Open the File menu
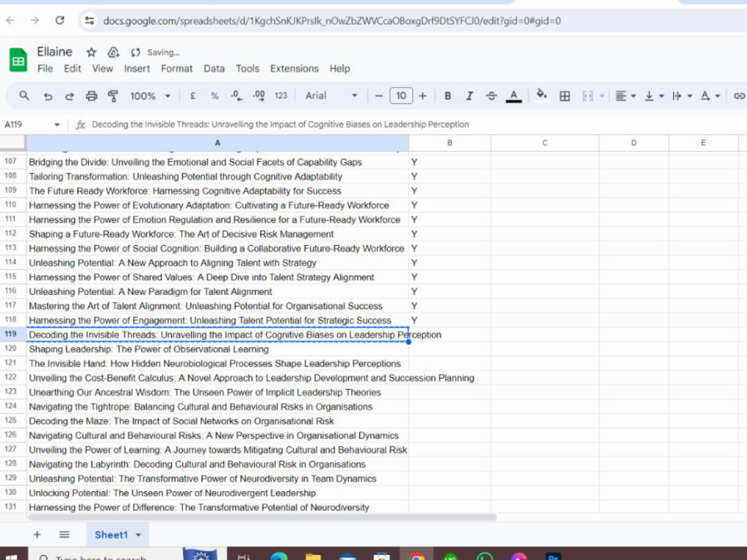The width and height of the screenshot is (747, 560). point(46,69)
